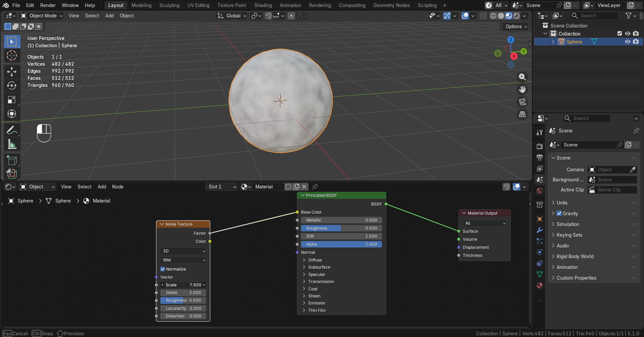Open the Render menu
The height and width of the screenshot is (337, 644).
click(48, 5)
